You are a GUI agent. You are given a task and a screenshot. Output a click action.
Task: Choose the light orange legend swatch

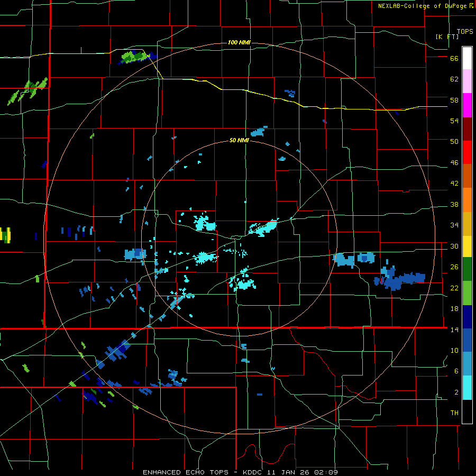[x=467, y=200]
